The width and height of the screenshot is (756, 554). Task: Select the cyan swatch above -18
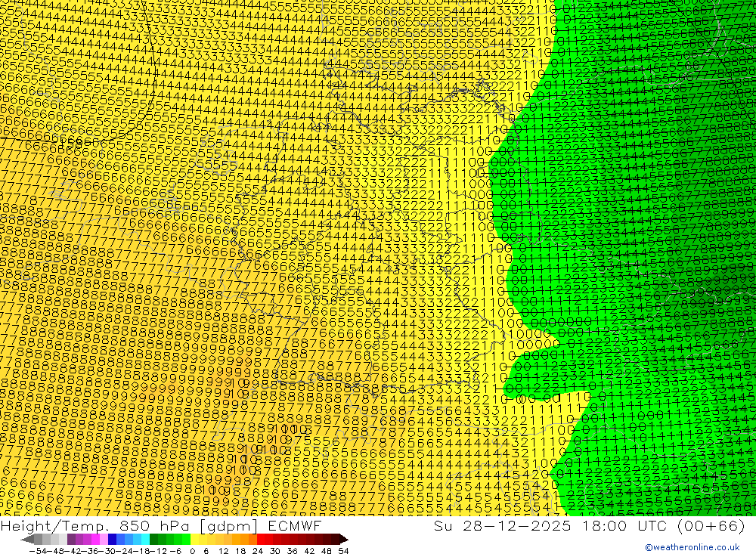coord(146,540)
